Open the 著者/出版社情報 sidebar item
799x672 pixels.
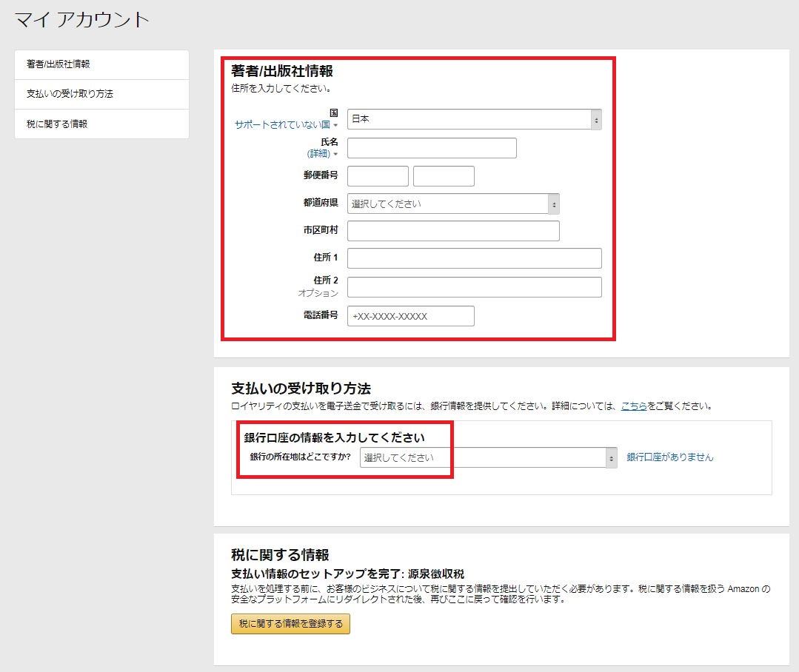click(101, 64)
